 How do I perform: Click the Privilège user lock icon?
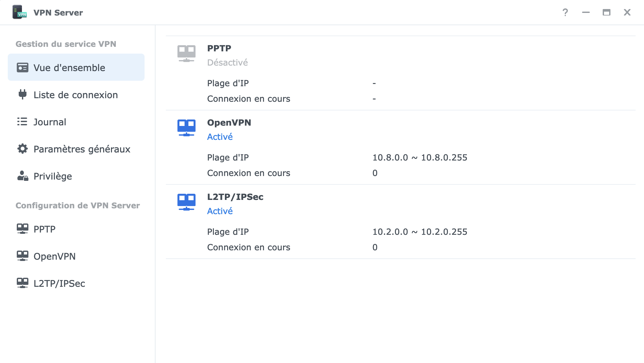[23, 176]
